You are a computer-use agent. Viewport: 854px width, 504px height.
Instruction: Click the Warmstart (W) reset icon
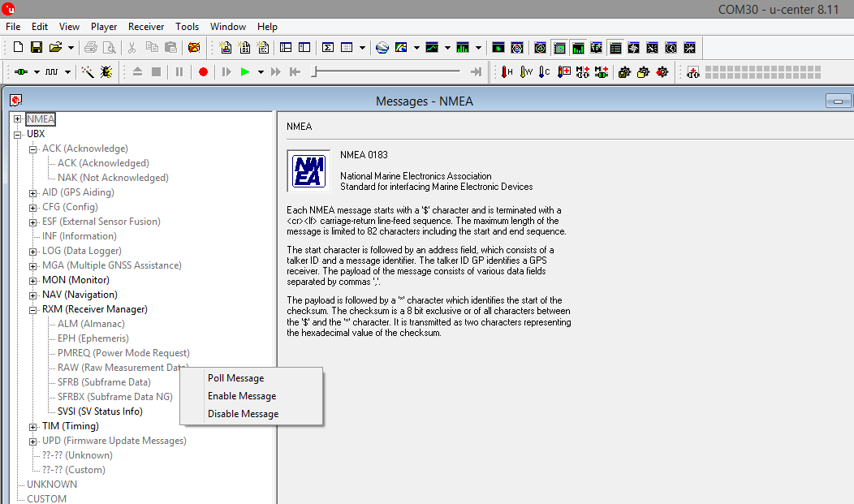pos(526,72)
